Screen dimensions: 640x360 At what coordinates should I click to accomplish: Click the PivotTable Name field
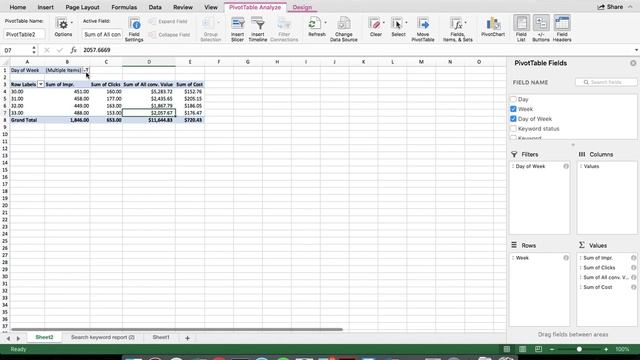click(24, 34)
